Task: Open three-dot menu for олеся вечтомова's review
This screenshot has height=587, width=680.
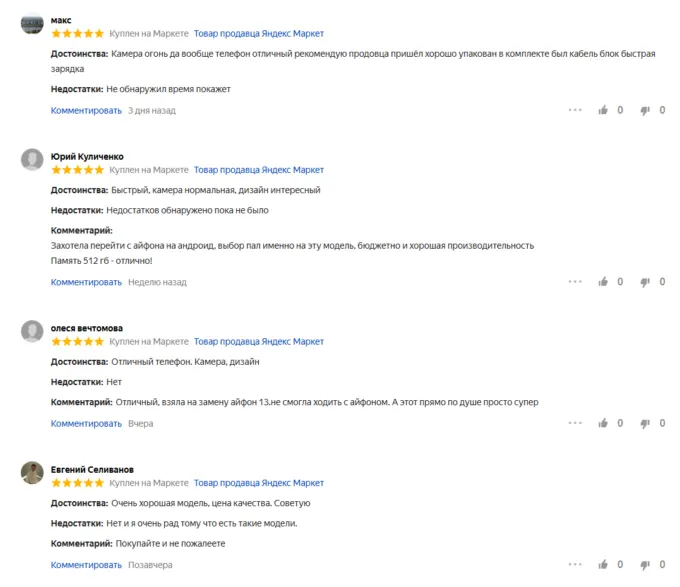Action: click(x=574, y=424)
